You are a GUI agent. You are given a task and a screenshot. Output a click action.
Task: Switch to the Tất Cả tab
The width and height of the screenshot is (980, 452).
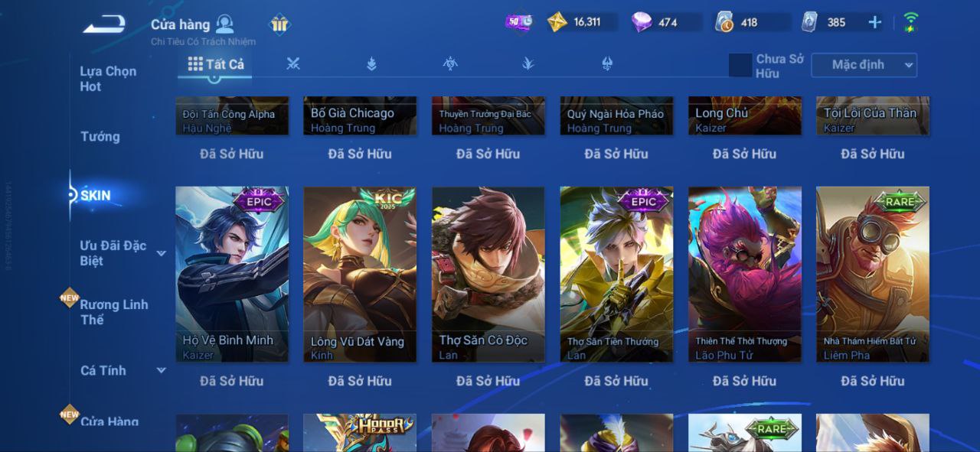point(216,64)
